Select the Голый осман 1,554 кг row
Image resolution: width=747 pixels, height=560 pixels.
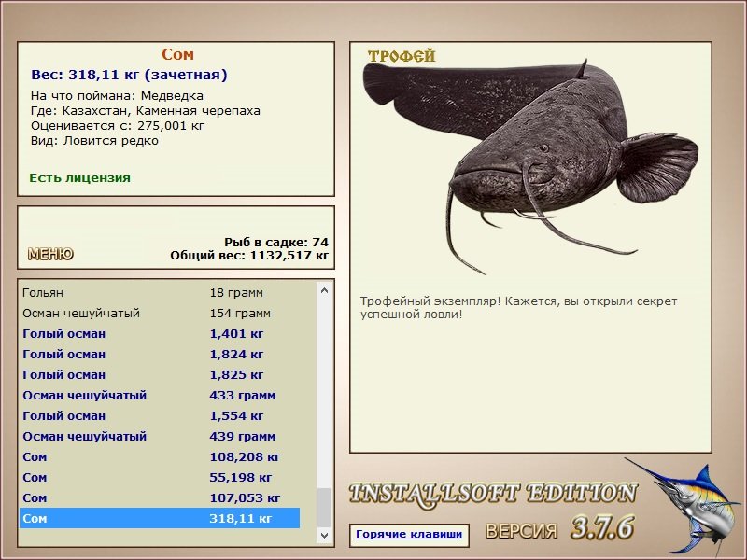[160, 415]
